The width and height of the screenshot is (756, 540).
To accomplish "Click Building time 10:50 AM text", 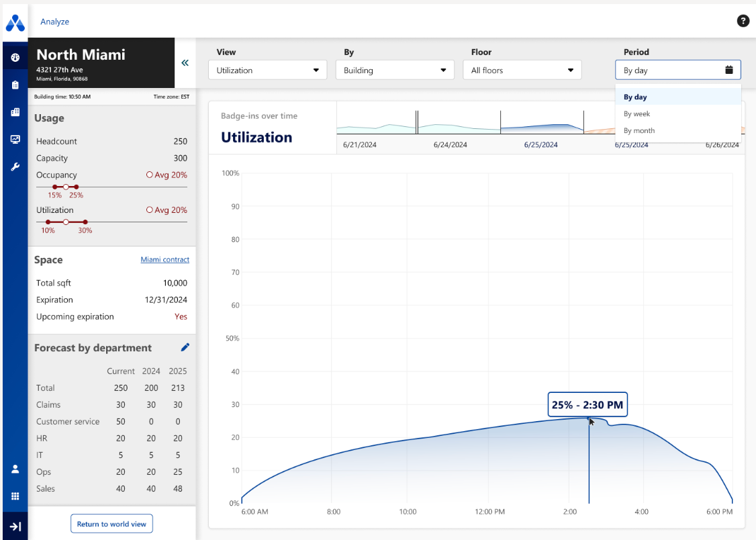I will pos(62,97).
